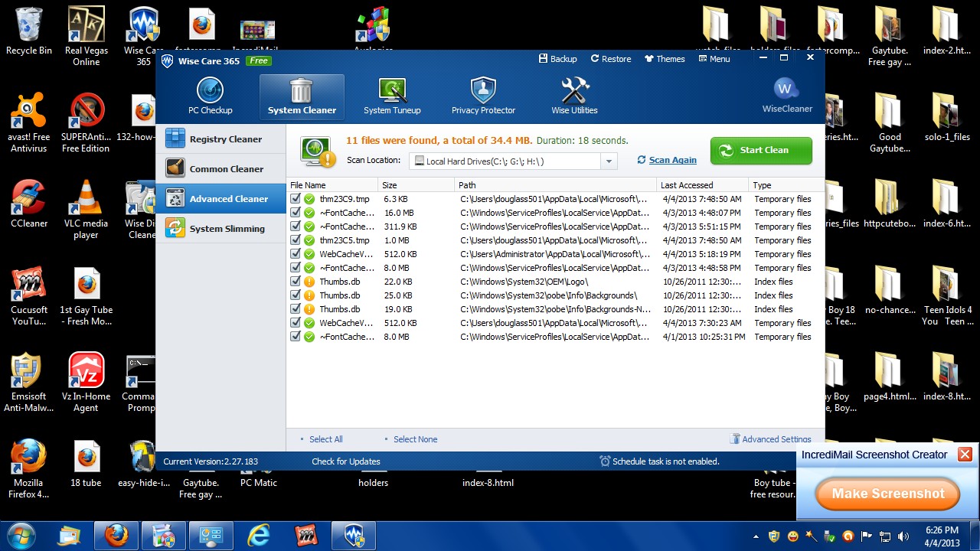Uncheck the Thumbs.db 19.0 KB checkbox
The width and height of the screenshot is (980, 551).
(296, 309)
